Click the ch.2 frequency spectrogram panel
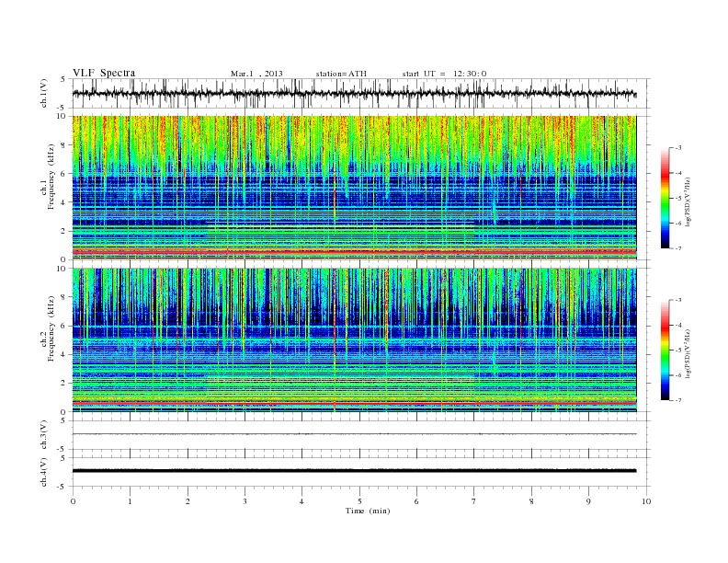The height and width of the screenshot is (563, 728). [x=354, y=340]
